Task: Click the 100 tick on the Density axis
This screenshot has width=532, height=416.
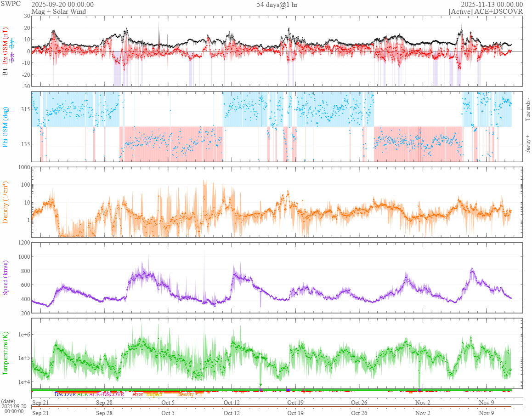Action: pyautogui.click(x=25, y=185)
